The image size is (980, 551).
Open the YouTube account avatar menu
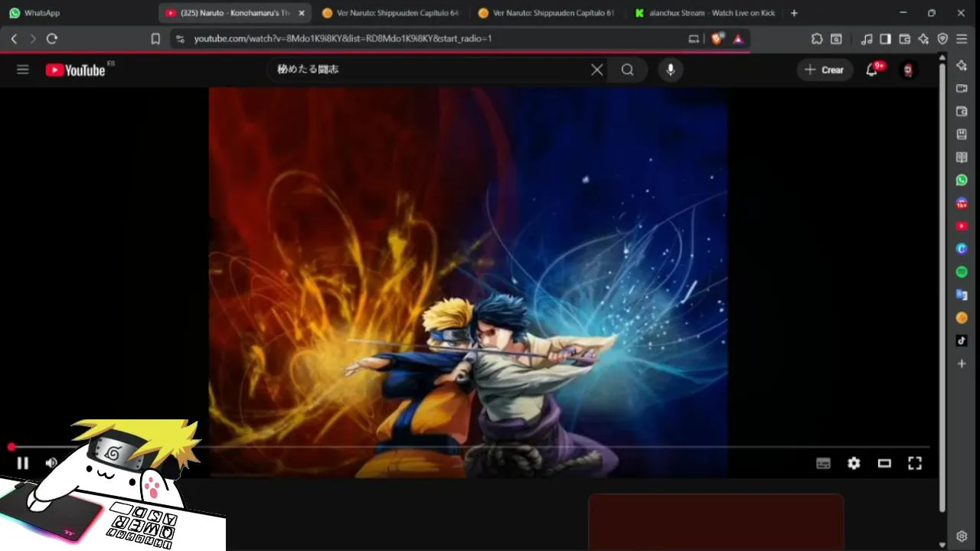908,70
